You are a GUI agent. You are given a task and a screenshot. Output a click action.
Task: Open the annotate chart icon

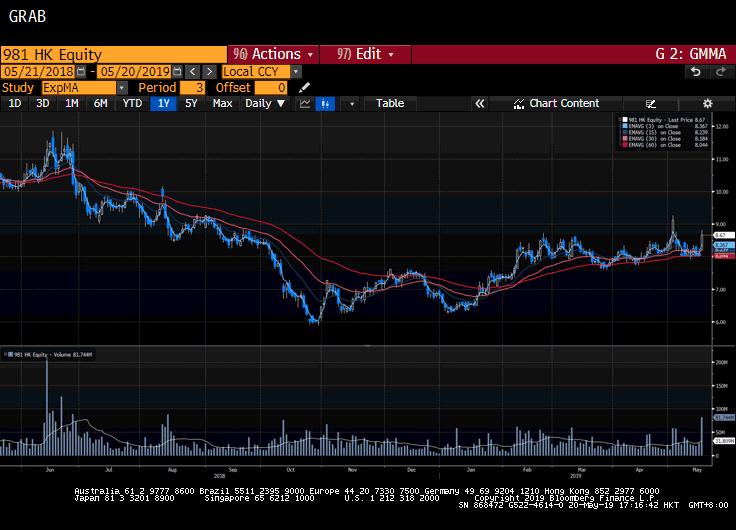click(651, 103)
